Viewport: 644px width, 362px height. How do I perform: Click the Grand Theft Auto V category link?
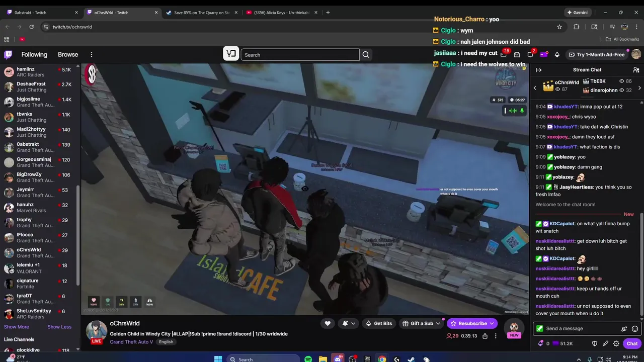pyautogui.click(x=131, y=342)
